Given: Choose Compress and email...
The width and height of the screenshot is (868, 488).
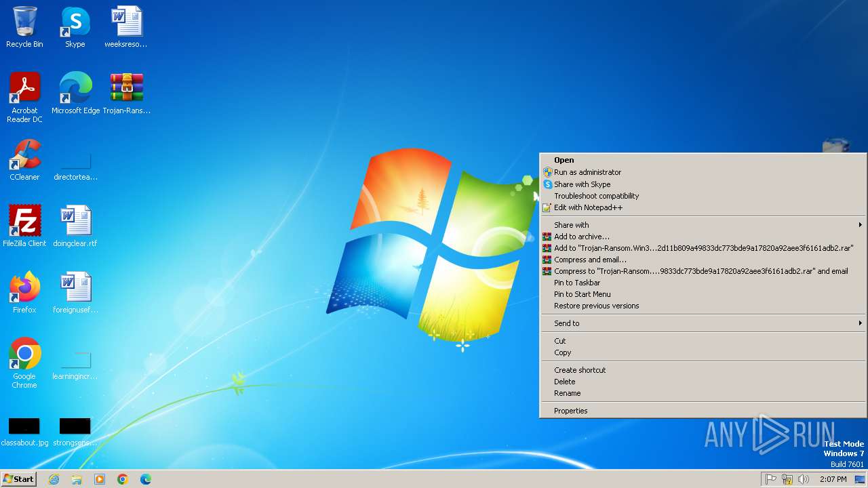Looking at the screenshot, I should [x=703, y=260].
